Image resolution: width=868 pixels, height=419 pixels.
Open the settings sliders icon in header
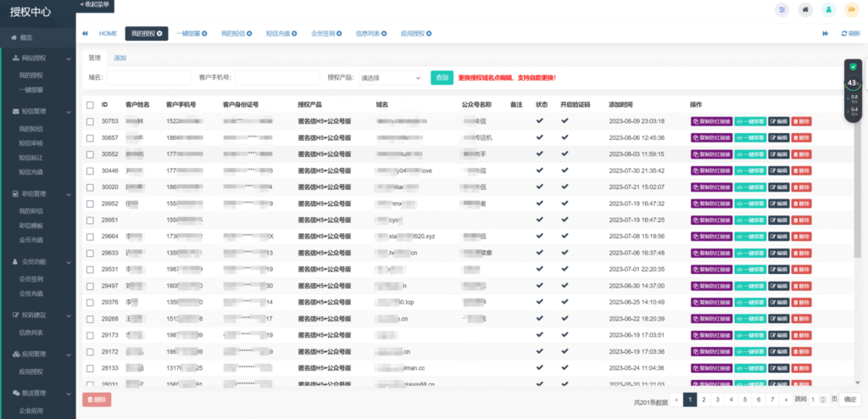click(x=782, y=9)
